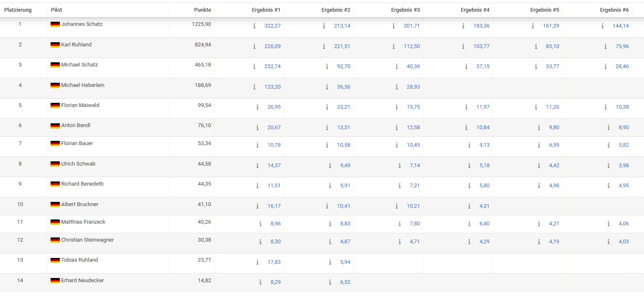Click info icon beside Albert Bruckner's 4,31
Screen dimensions: 644x296
tap(469, 206)
